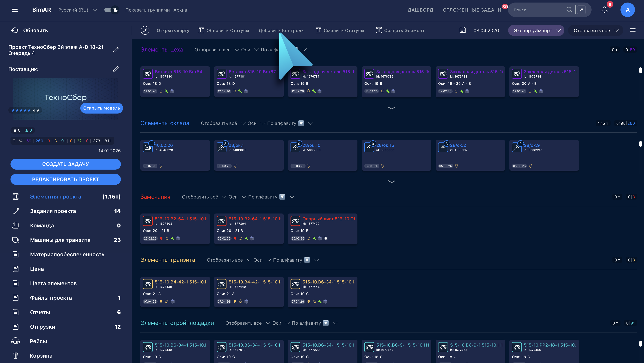Open ОТЛОЖЕННЫЕ ЗАДАЧИ

(472, 10)
